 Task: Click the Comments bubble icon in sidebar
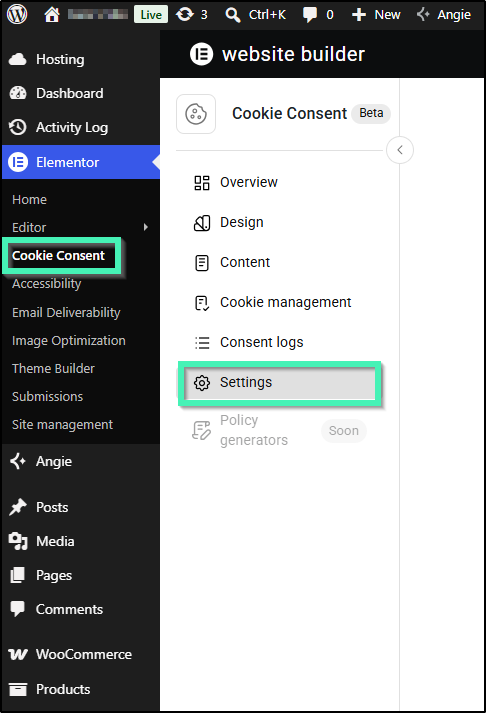pos(18,609)
